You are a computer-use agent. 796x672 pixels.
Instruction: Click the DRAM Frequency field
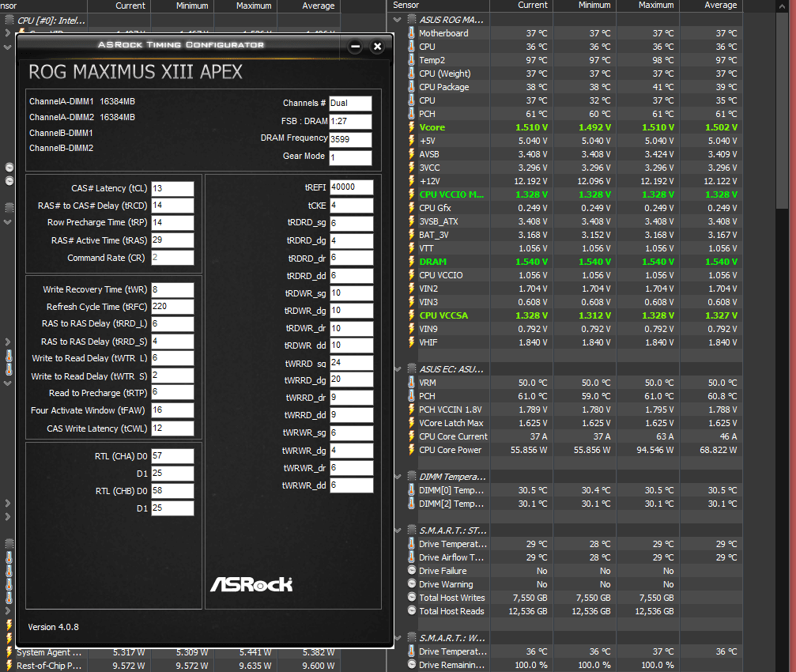[x=350, y=140]
